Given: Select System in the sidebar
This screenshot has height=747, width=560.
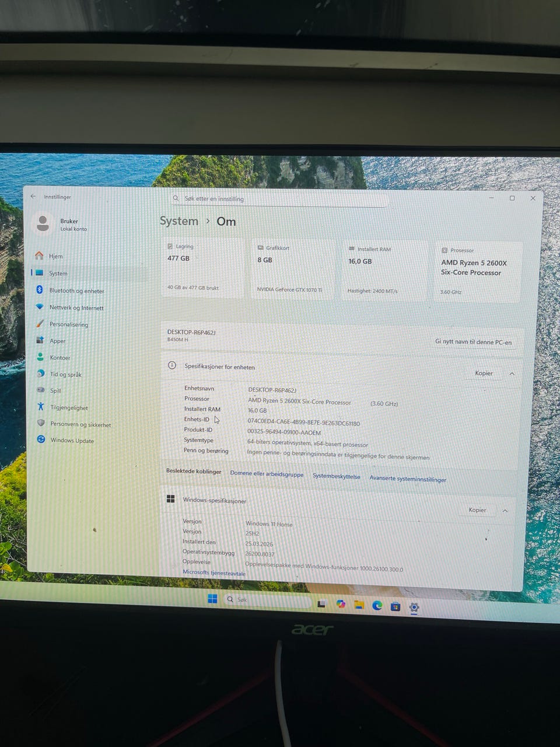Looking at the screenshot, I should pos(58,273).
